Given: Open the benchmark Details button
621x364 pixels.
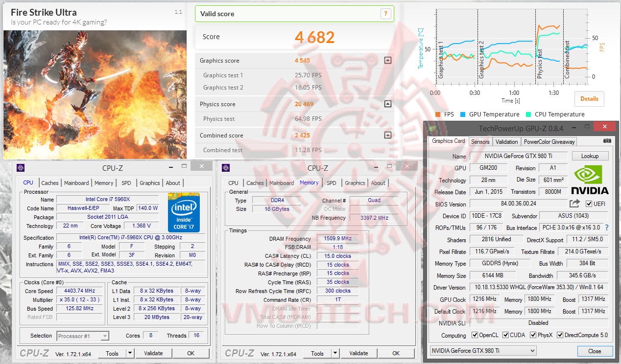Looking at the screenshot, I should coord(589,99).
